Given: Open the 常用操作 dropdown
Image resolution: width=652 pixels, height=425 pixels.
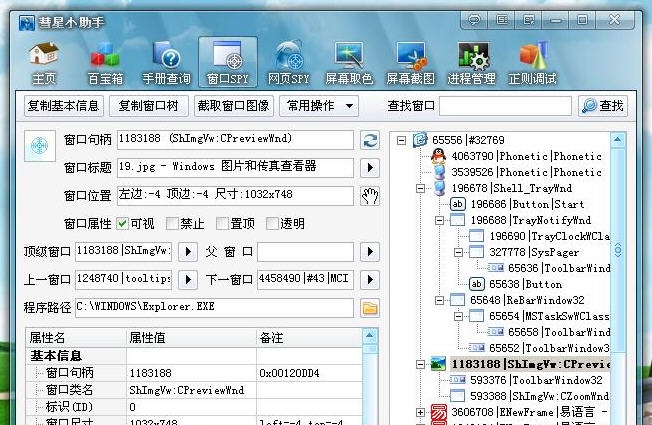Looking at the screenshot, I should [x=319, y=106].
